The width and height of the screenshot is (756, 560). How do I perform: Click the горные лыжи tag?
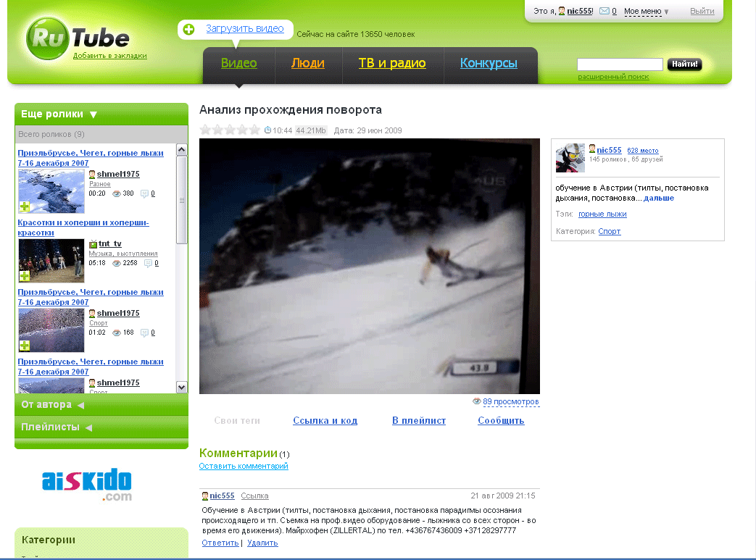point(602,214)
